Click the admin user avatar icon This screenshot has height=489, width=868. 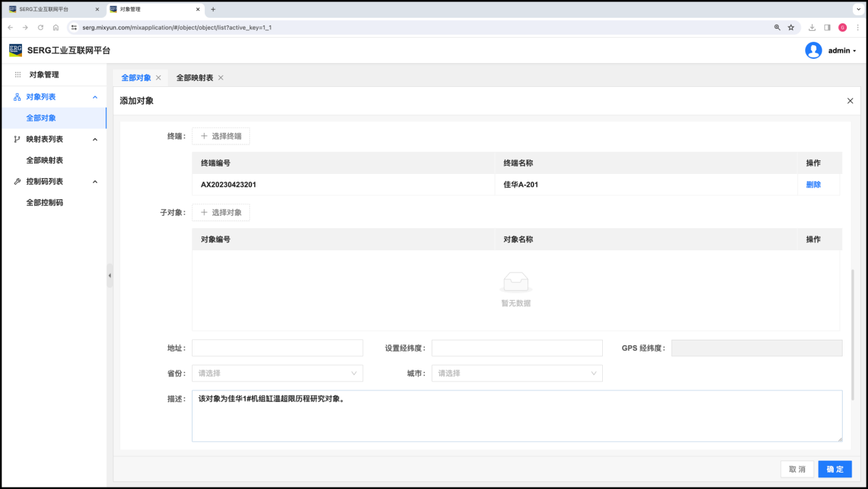pyautogui.click(x=813, y=51)
